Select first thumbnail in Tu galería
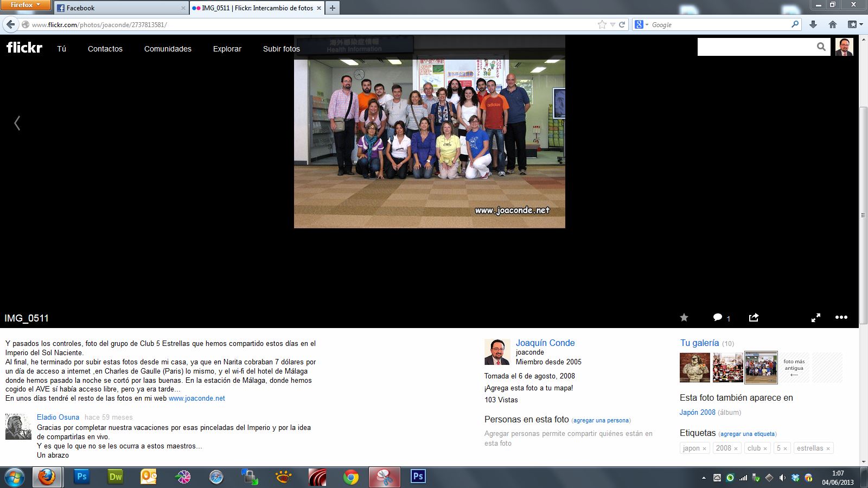The image size is (868, 488). pyautogui.click(x=694, y=367)
